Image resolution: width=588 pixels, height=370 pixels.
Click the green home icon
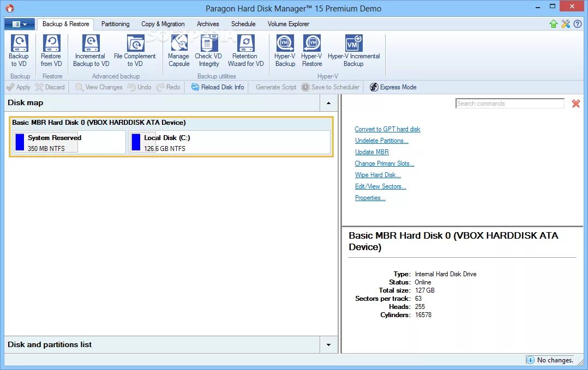point(554,24)
